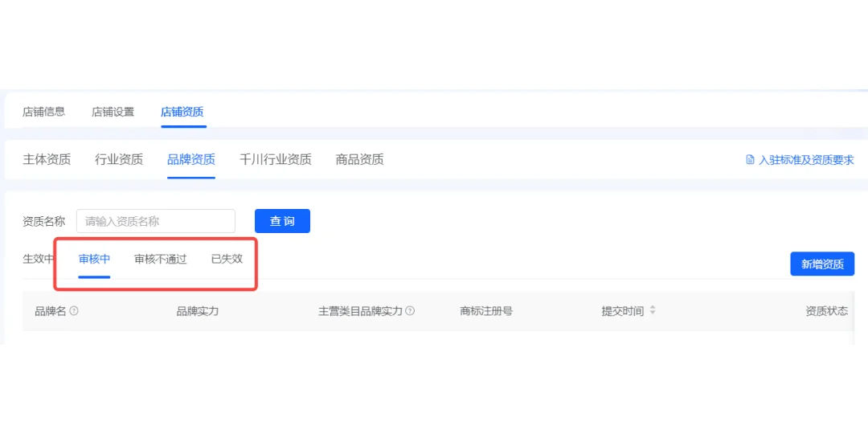Open the 店铺信息 tab
868x434 pixels.
tap(43, 112)
